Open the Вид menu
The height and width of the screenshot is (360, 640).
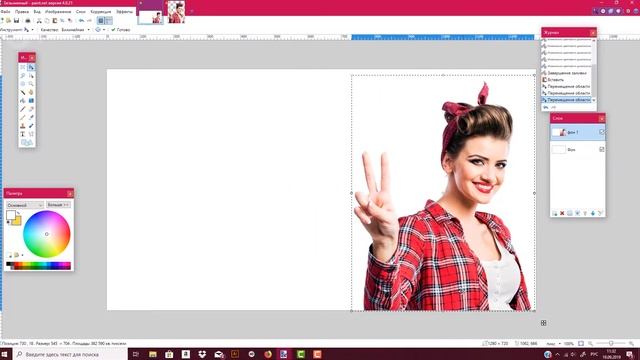pyautogui.click(x=37, y=12)
